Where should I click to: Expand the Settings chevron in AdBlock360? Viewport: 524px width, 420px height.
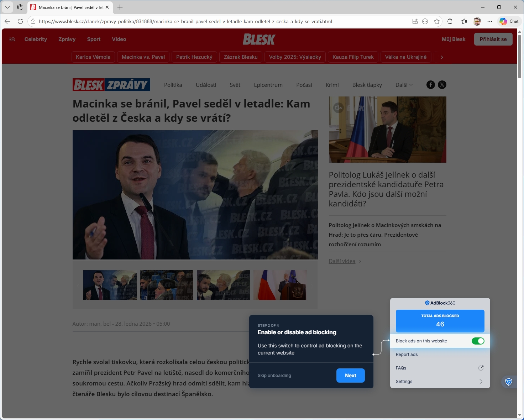481,382
